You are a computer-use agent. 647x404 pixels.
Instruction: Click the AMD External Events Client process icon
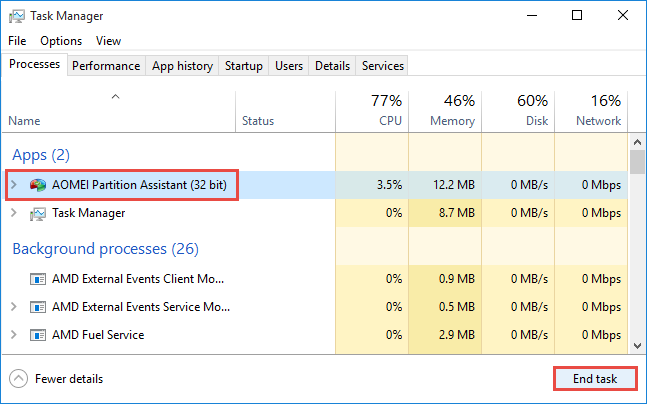click(38, 279)
